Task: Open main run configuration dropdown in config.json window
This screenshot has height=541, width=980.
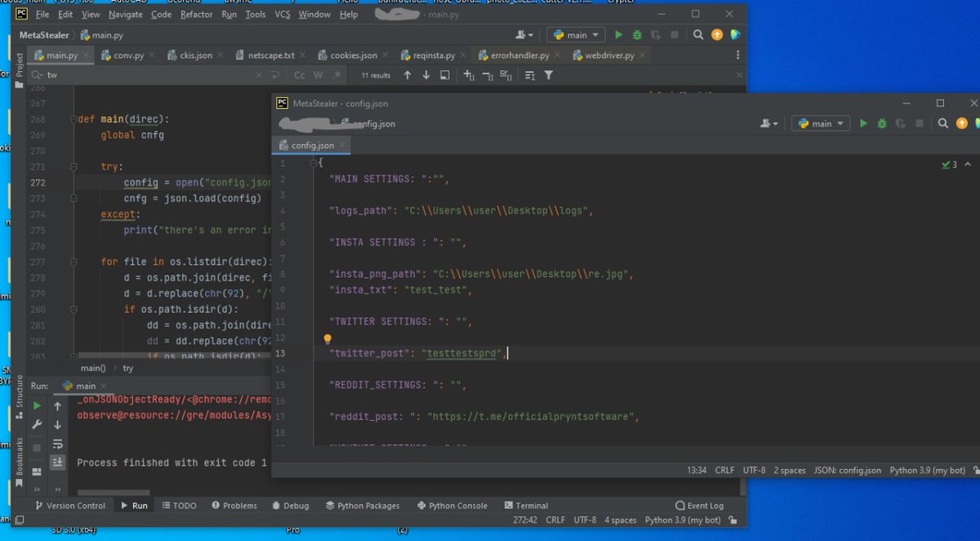Action: (822, 123)
